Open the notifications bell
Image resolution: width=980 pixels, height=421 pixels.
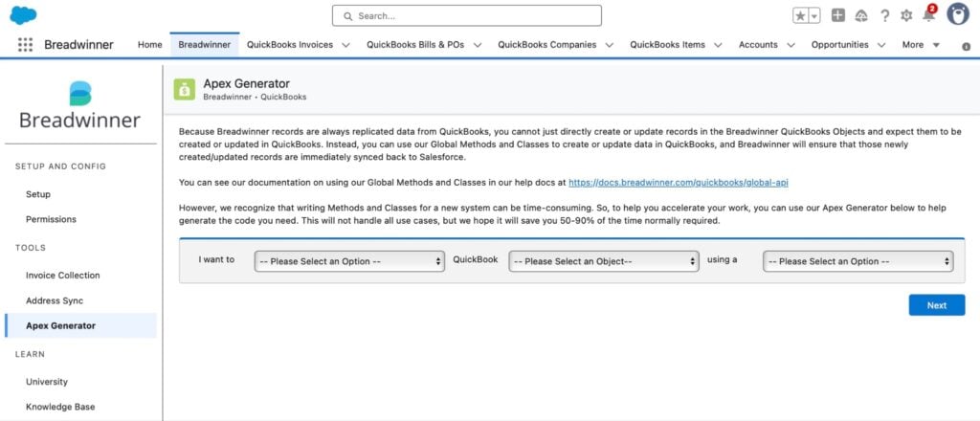pyautogui.click(x=929, y=15)
